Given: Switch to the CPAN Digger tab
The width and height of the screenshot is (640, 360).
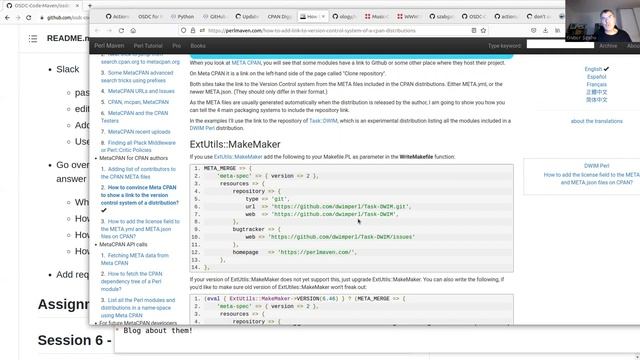Looking at the screenshot, I should tap(280, 17).
